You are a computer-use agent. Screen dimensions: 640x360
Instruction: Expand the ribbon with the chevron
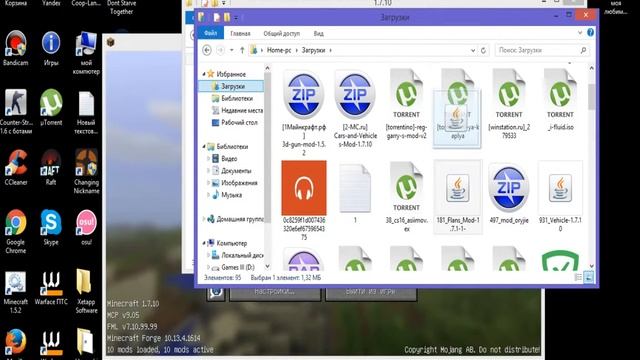(580, 33)
